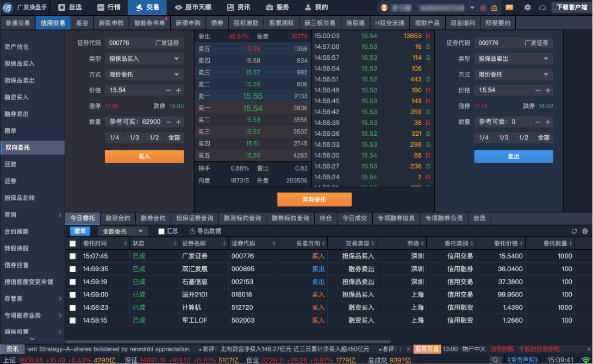Decrease quantity in the 担保品买入 form

coord(168,122)
